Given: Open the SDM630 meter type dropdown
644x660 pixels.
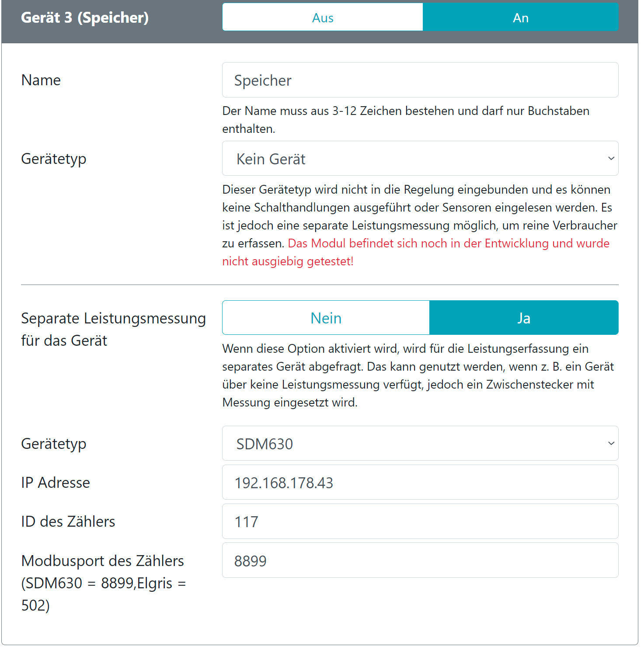Looking at the screenshot, I should click(420, 444).
